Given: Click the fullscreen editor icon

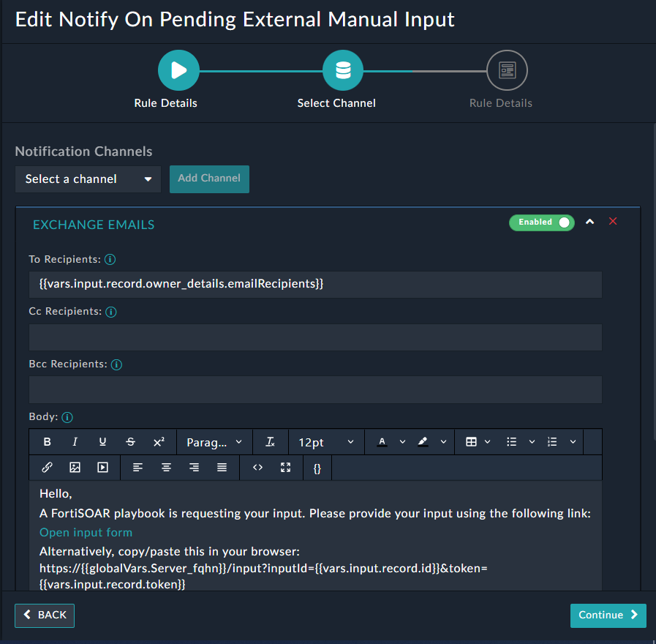Looking at the screenshot, I should click(286, 468).
